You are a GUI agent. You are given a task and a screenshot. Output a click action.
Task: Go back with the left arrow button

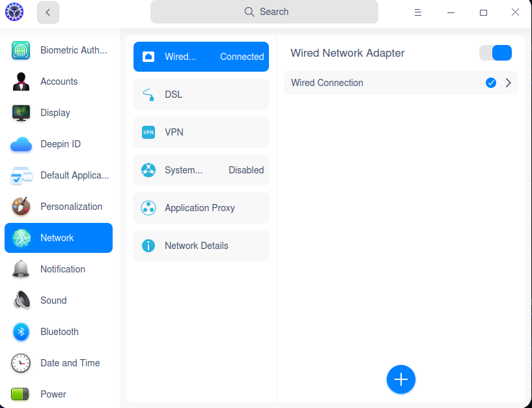point(48,12)
